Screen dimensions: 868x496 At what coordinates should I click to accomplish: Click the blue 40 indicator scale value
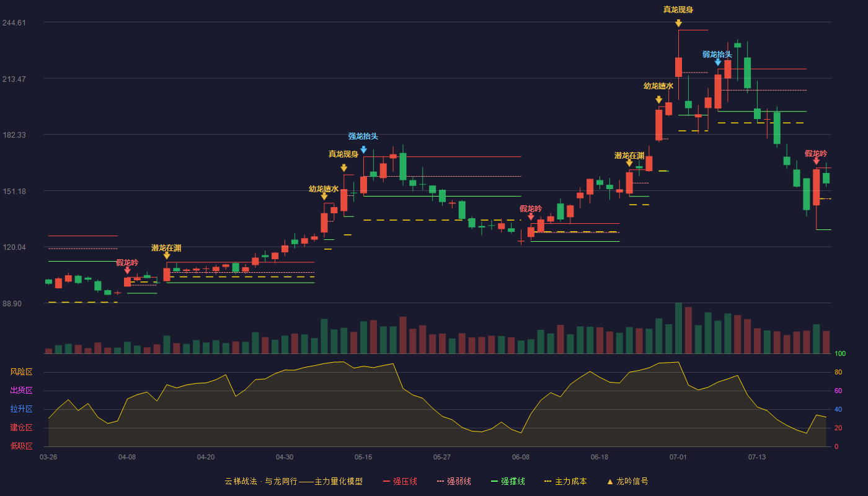(x=838, y=409)
